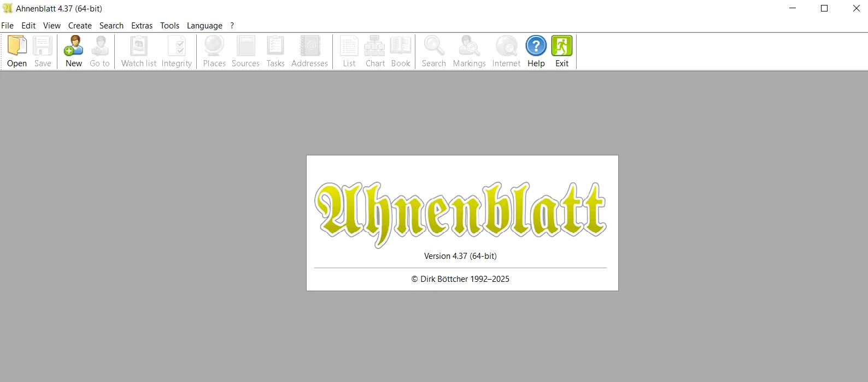Open the File menu
868x382 pixels.
[x=8, y=26]
